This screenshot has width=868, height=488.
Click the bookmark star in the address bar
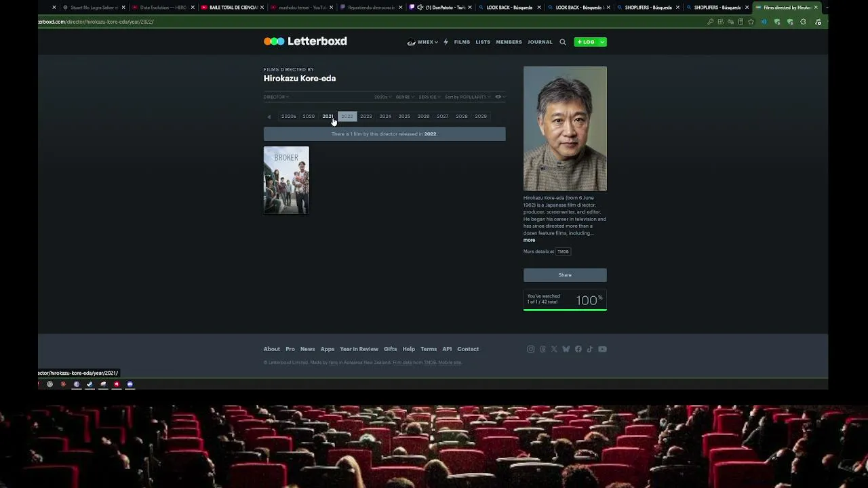[x=751, y=22]
